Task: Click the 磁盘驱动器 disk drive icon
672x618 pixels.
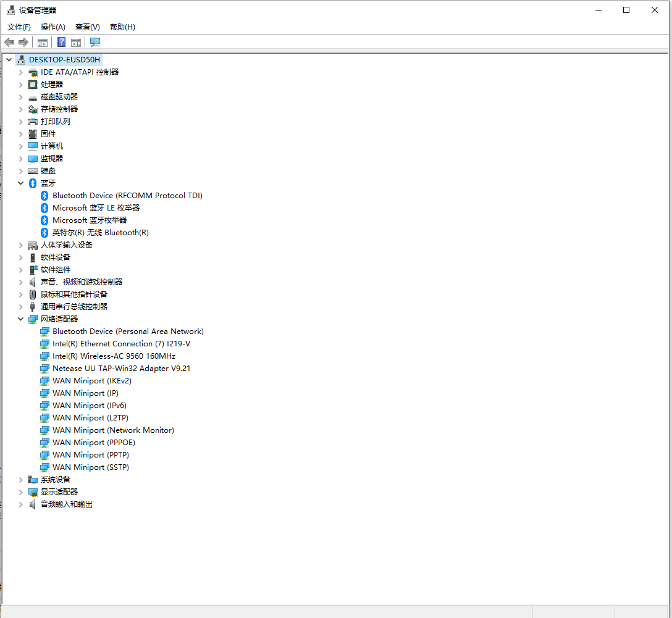Action: pos(33,97)
